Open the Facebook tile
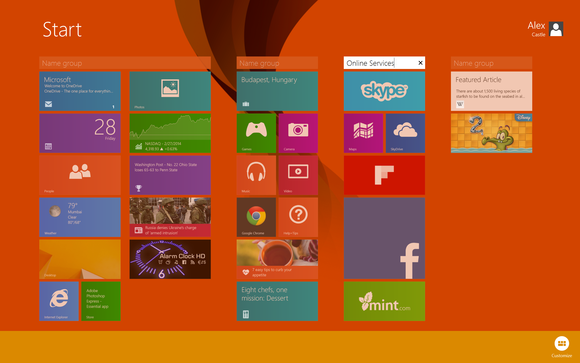The height and width of the screenshot is (363, 580). 384,238
